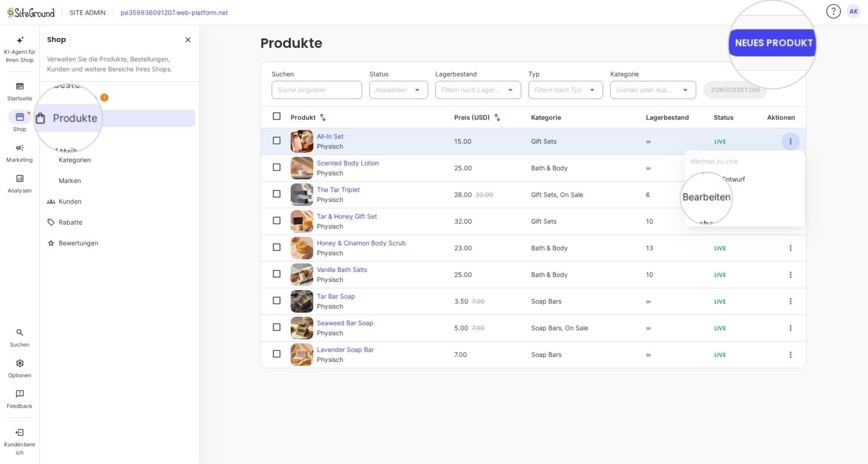This screenshot has width=868, height=464.
Task: Check Tar & Honey Gift Set checkbox
Action: pos(276,220)
